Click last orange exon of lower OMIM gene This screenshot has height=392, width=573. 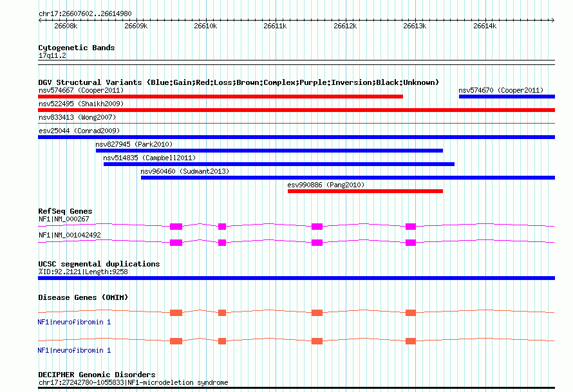(x=411, y=341)
